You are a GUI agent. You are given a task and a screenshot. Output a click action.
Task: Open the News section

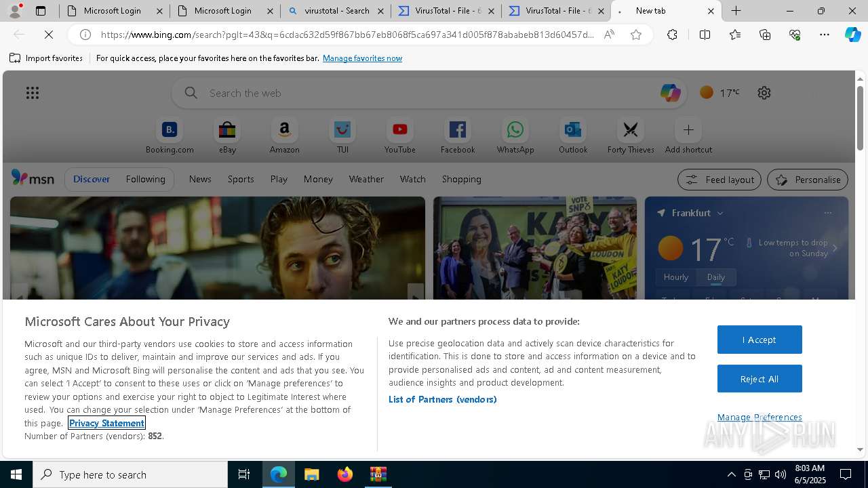point(200,179)
